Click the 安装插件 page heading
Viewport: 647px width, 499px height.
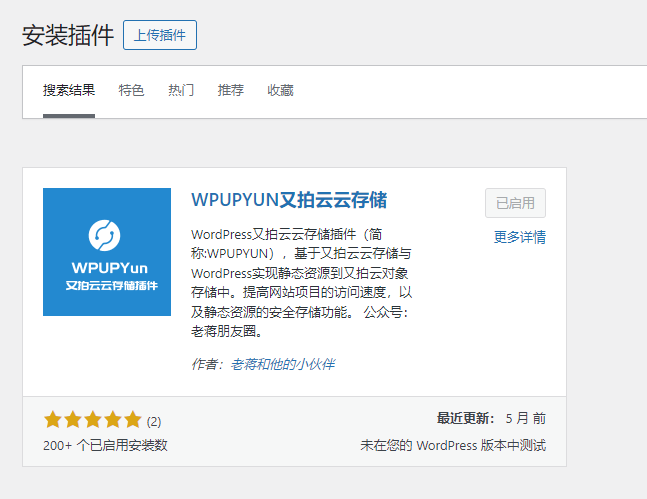[68, 35]
